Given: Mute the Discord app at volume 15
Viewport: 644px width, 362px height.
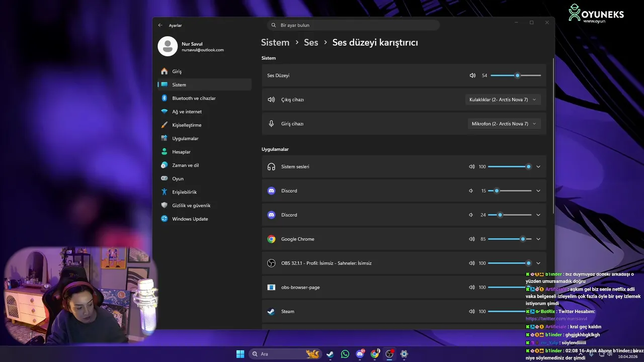Looking at the screenshot, I should [x=471, y=191].
